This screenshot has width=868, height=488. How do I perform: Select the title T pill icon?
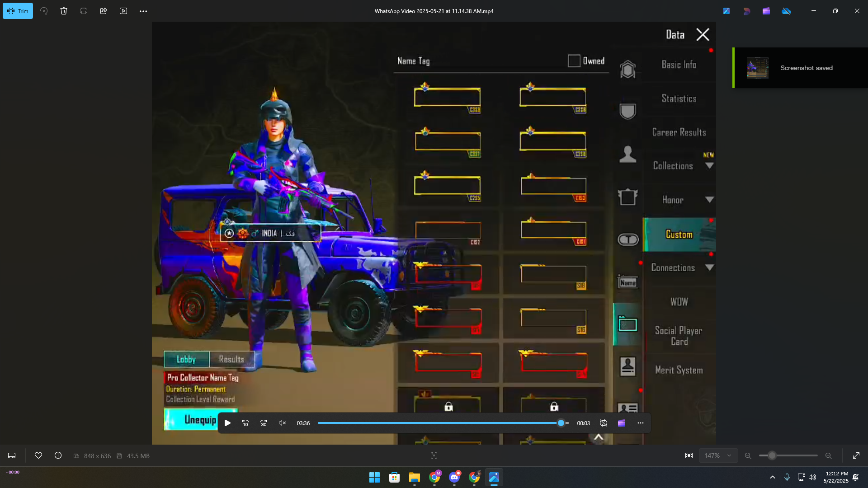[628, 239]
